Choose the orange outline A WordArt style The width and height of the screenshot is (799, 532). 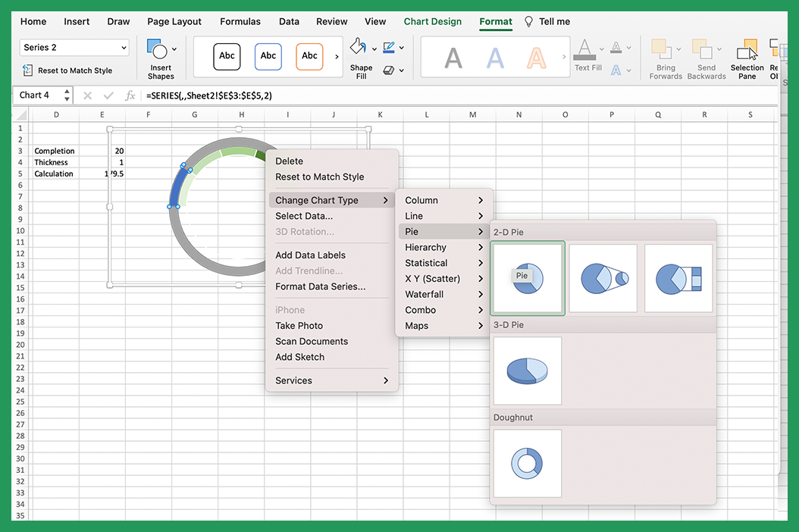[x=536, y=58]
